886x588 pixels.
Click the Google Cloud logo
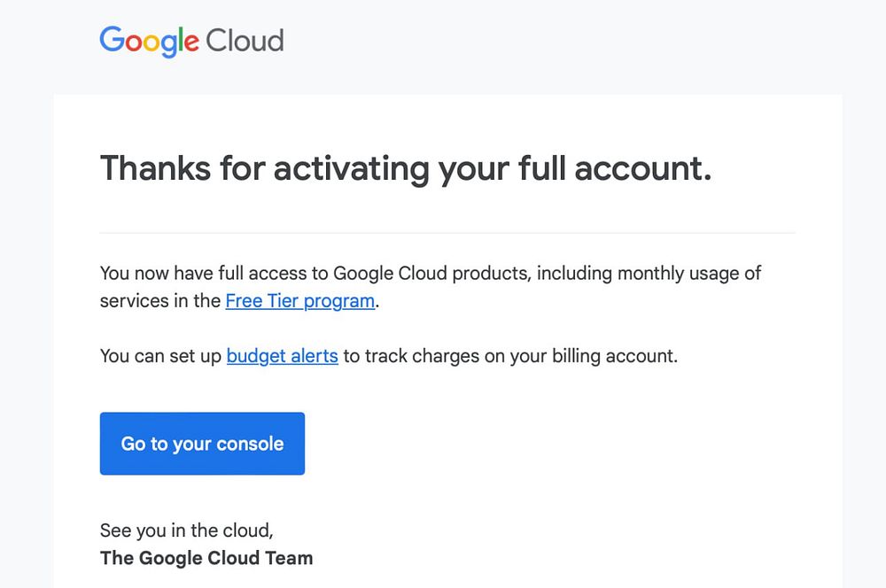click(191, 41)
